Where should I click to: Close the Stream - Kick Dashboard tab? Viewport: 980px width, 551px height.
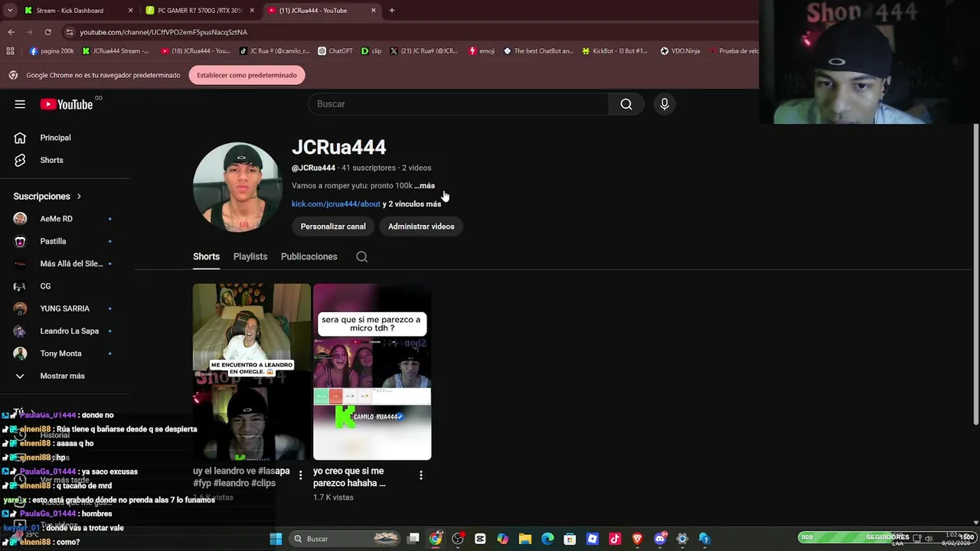130,11
